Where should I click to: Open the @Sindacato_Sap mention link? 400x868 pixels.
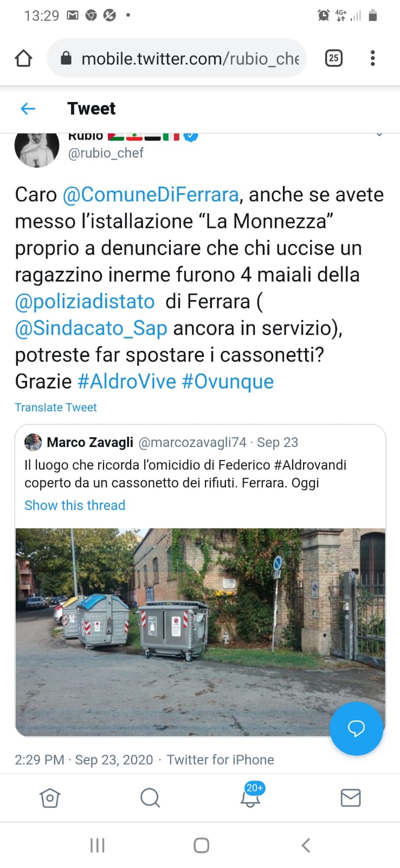(91, 328)
